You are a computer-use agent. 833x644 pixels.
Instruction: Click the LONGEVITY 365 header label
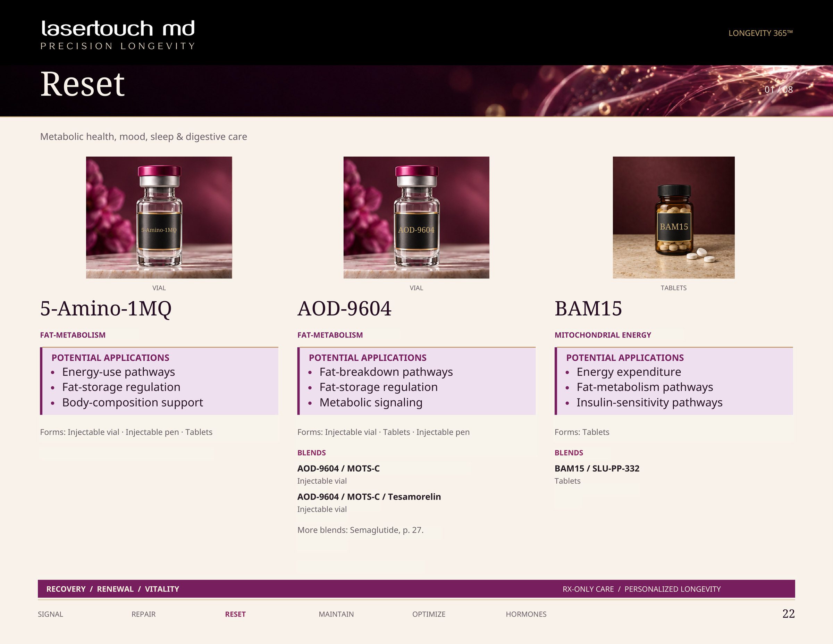pos(760,33)
